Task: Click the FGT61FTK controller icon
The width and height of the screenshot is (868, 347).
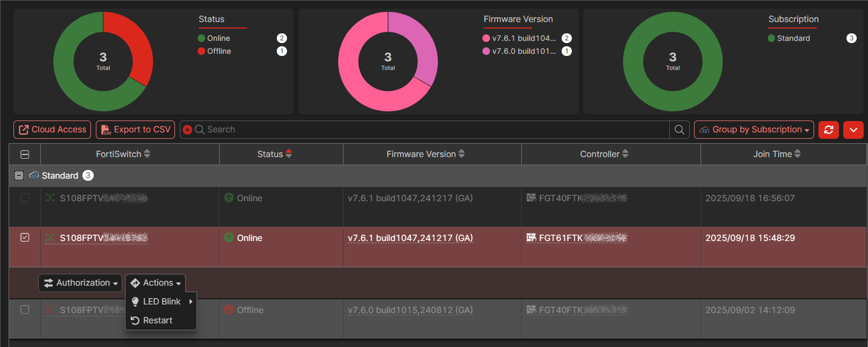Action: tap(531, 238)
